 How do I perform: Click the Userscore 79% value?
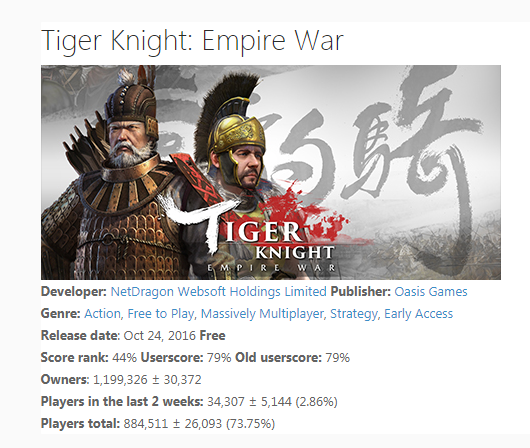pyautogui.click(x=219, y=358)
